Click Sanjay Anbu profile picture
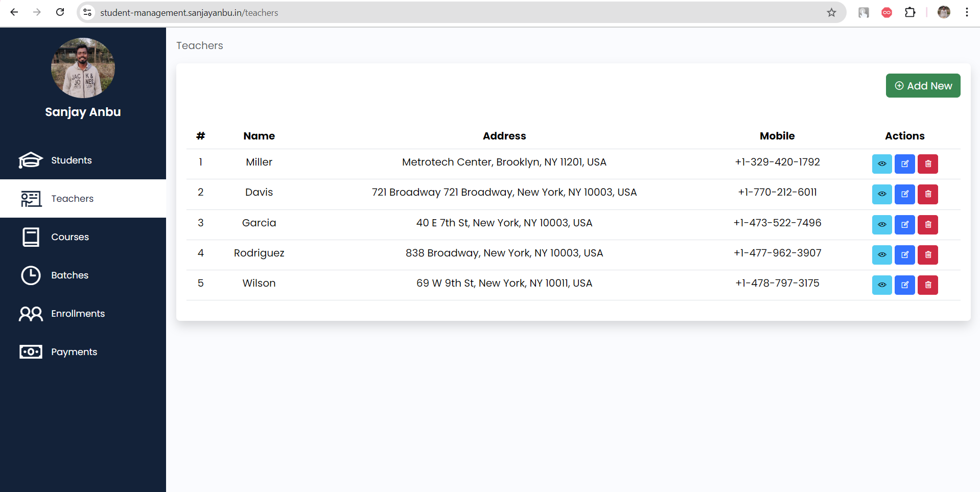This screenshot has height=492, width=980. tap(83, 68)
